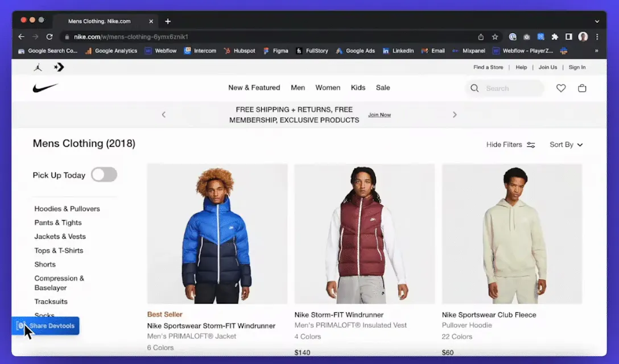
Task: Open blue Windrunner jacket product image
Action: click(217, 234)
